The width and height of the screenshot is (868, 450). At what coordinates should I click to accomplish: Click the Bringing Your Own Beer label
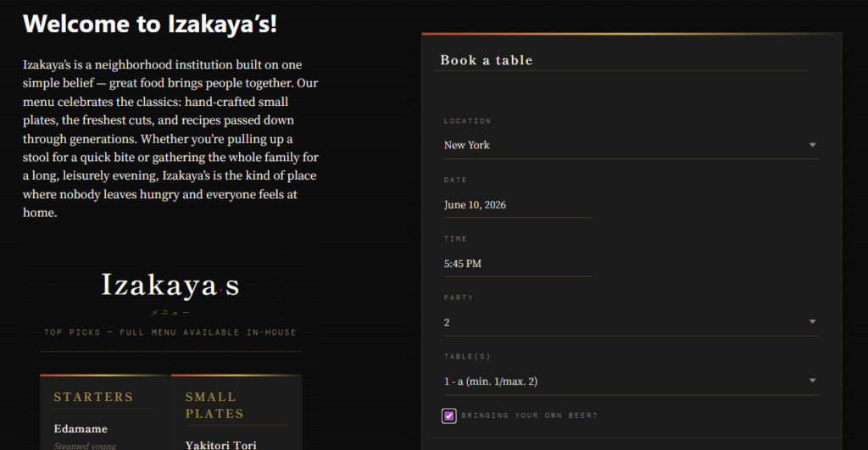pyautogui.click(x=529, y=416)
